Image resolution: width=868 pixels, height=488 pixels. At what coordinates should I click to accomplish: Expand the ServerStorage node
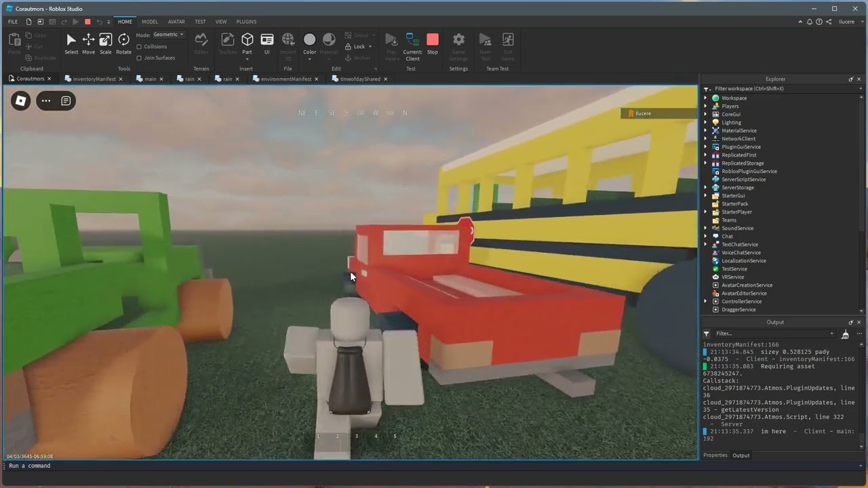[x=705, y=188]
